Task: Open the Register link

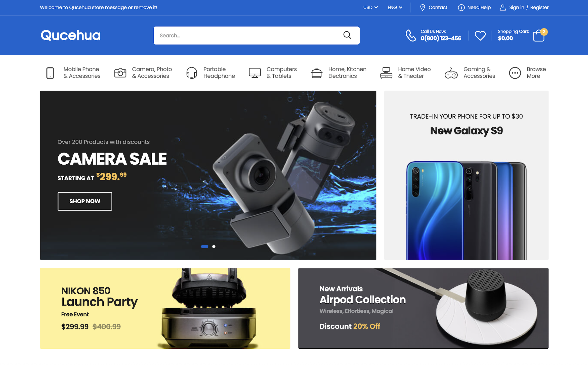Action: (539, 8)
